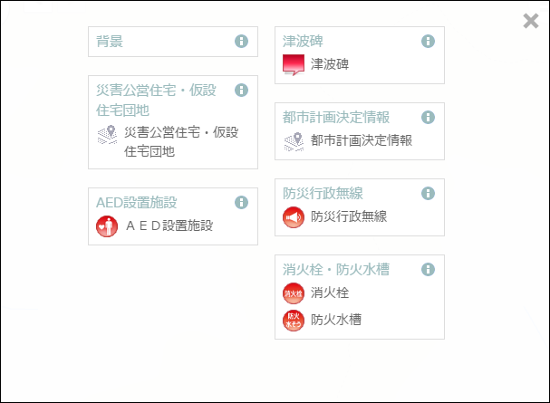
Task: Click the 防火水槽 red circle icon
Action: pyautogui.click(x=294, y=320)
